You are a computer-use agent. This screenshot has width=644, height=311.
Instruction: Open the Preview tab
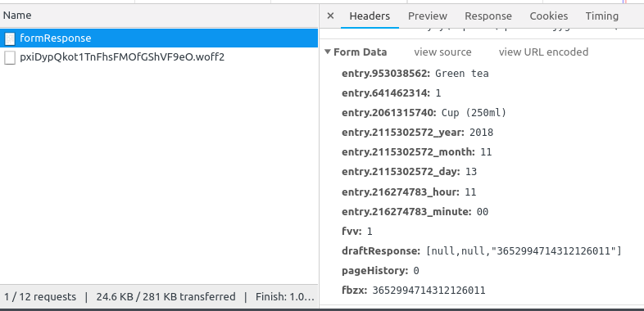(428, 16)
